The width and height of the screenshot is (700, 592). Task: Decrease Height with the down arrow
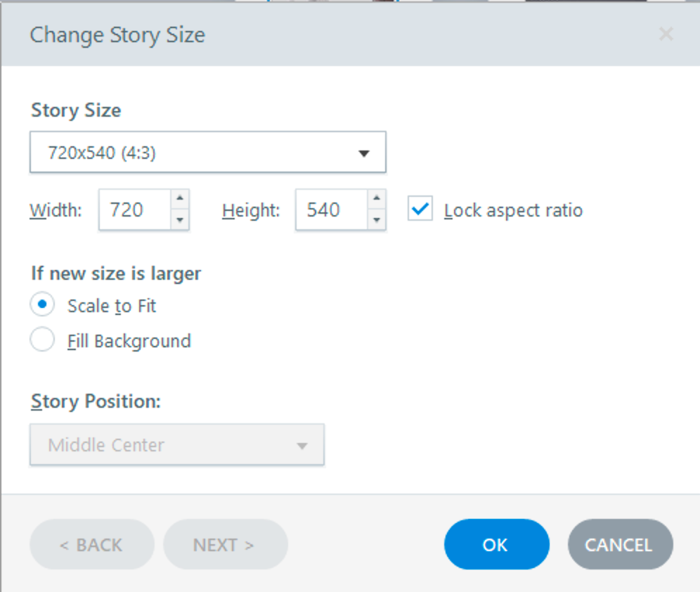pos(377,220)
